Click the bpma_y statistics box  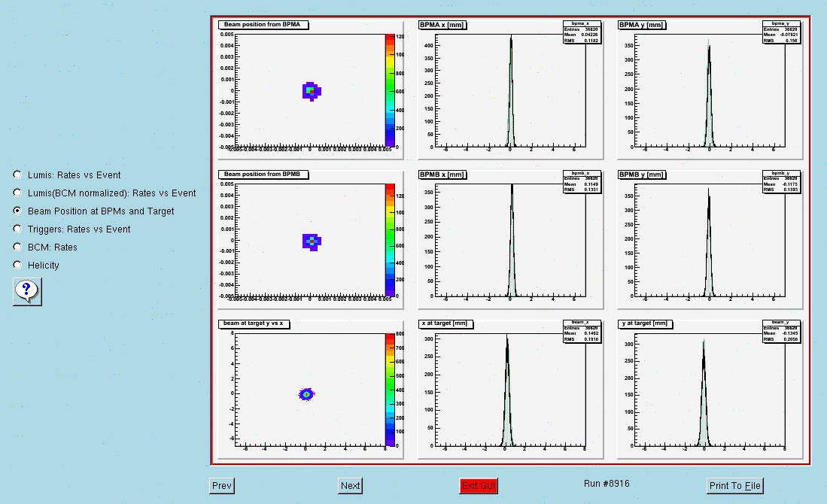(782, 32)
